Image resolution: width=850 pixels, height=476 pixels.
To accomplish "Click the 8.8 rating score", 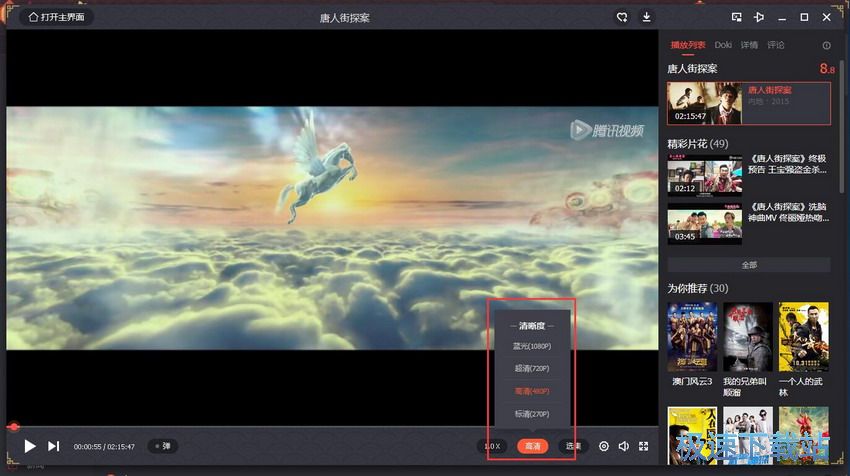I will tap(827, 68).
